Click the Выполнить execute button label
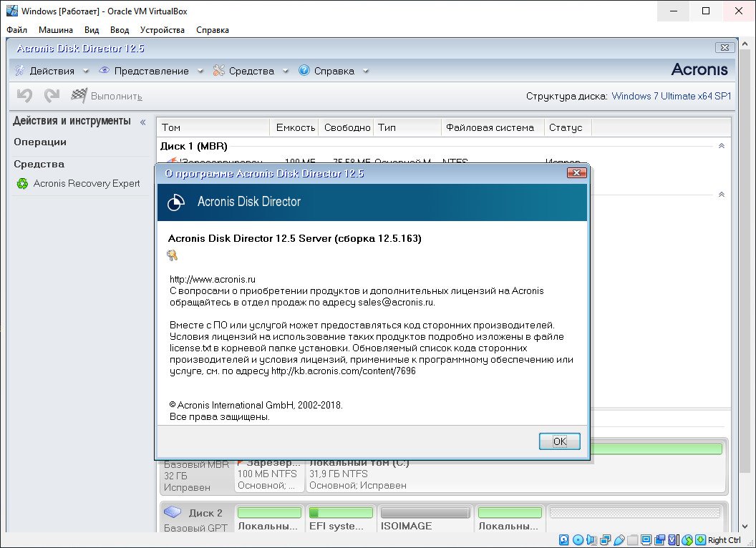 coord(116,96)
